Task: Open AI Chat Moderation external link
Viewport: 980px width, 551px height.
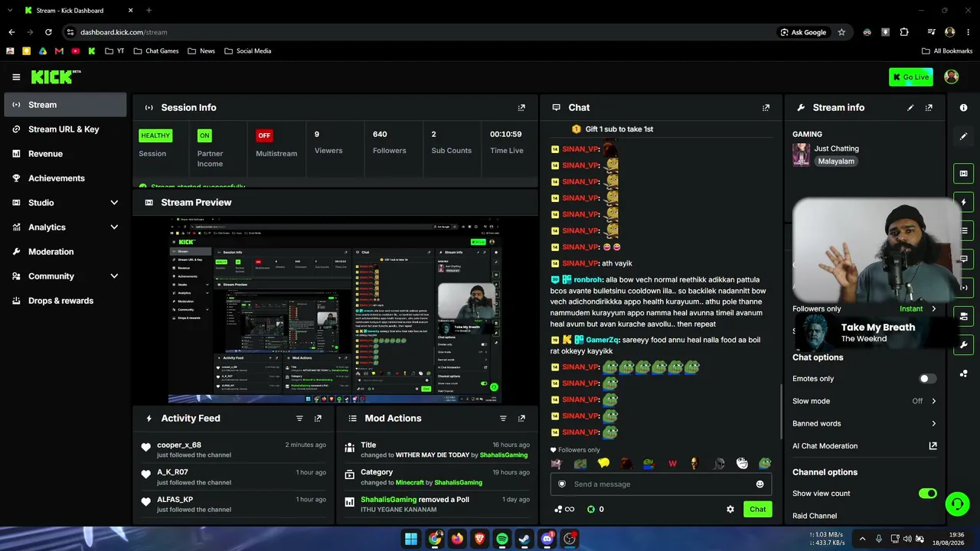Action: point(933,446)
